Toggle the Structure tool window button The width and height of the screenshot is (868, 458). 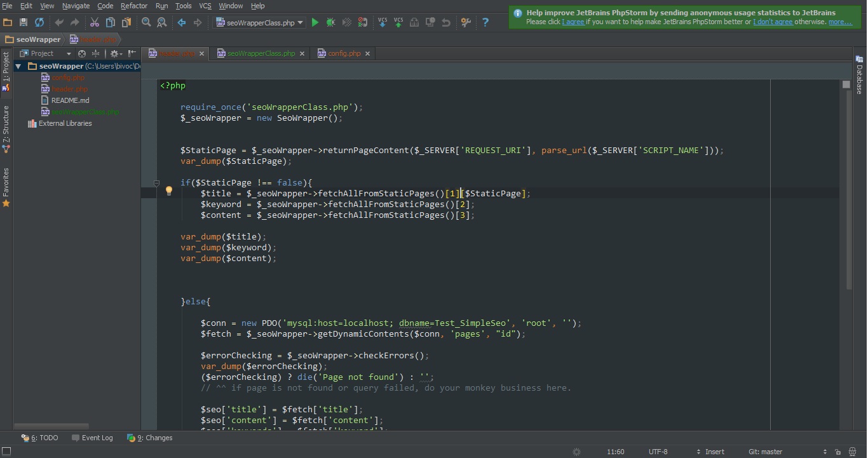click(6, 128)
